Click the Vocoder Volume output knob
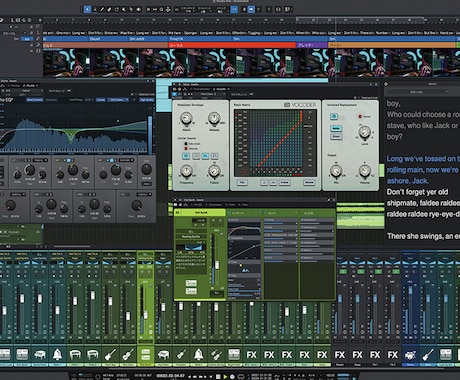The height and width of the screenshot is (380, 460). pyautogui.click(x=365, y=170)
